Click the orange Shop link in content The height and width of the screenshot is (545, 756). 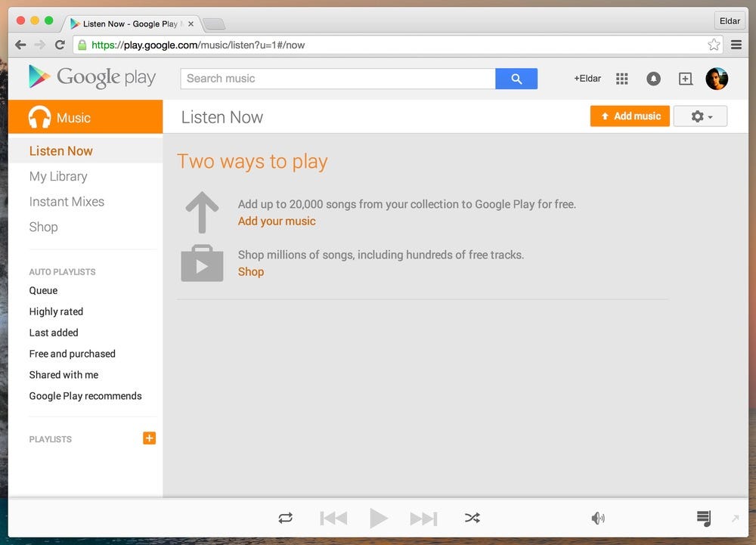pyautogui.click(x=251, y=272)
